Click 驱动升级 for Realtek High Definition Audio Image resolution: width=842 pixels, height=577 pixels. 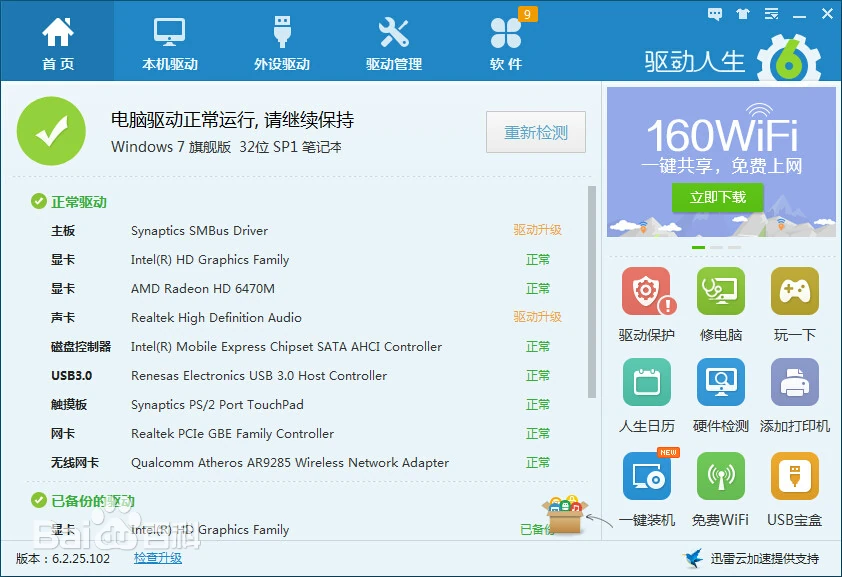point(537,317)
